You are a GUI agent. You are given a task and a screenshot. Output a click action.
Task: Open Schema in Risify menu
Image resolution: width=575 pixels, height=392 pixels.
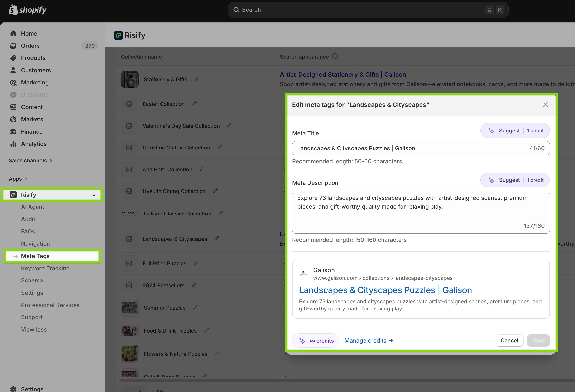32,280
